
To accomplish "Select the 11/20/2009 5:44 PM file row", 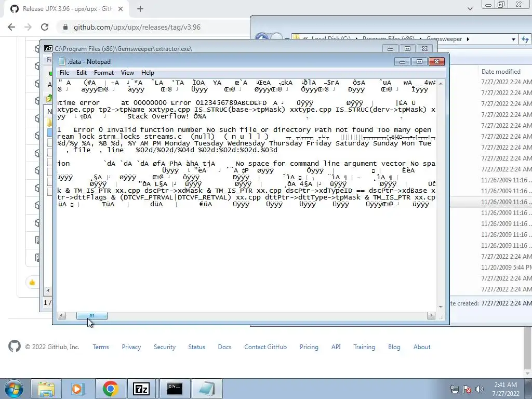I will [x=506, y=268].
